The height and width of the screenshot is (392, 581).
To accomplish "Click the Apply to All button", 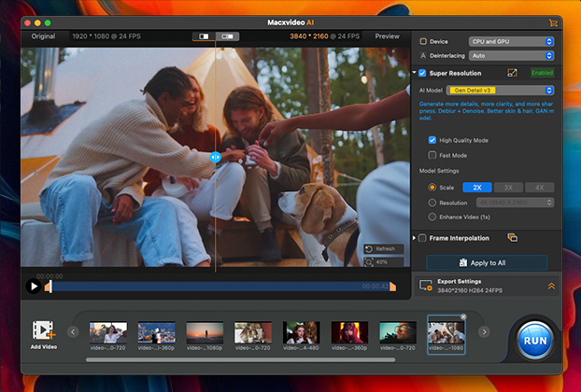I will 487,263.
